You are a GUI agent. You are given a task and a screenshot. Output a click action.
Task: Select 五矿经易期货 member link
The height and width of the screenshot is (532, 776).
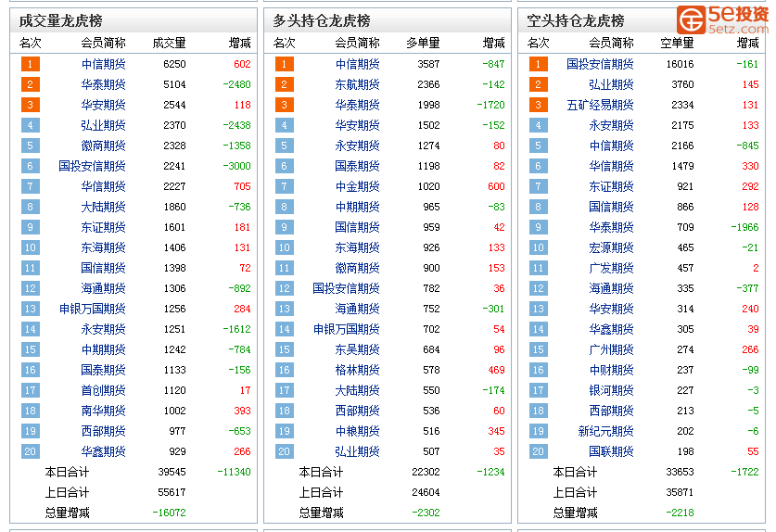coord(600,105)
